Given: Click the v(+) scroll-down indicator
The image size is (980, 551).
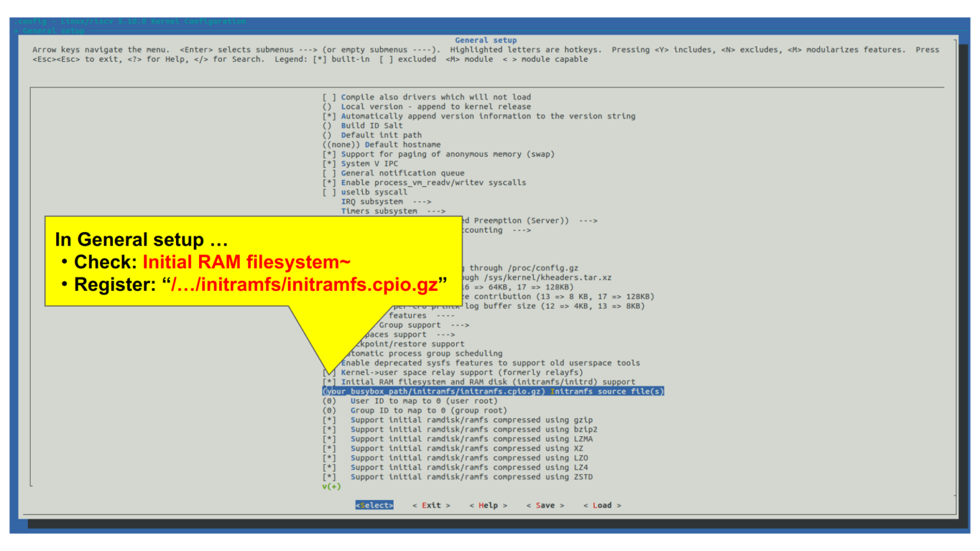Looking at the screenshot, I should [331, 487].
